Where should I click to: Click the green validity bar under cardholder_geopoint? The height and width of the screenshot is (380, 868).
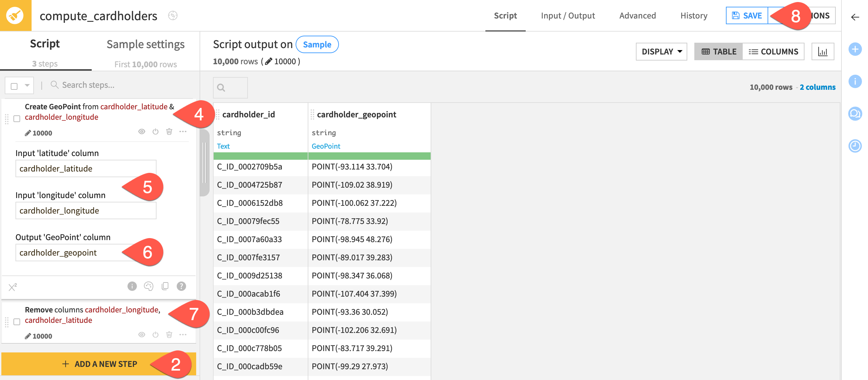(369, 156)
